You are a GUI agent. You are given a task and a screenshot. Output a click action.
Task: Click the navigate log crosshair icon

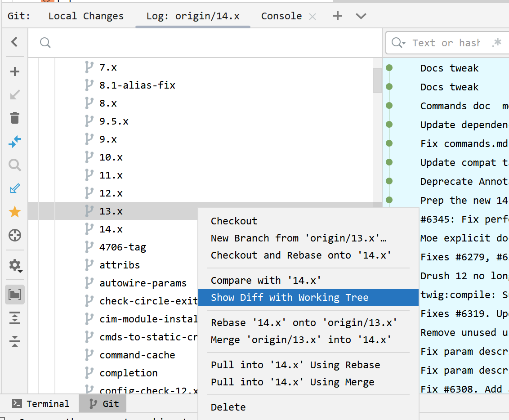point(14,235)
